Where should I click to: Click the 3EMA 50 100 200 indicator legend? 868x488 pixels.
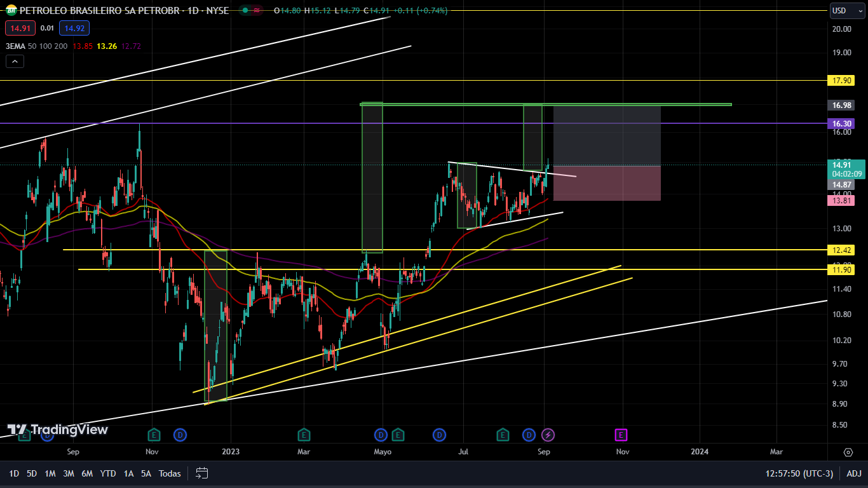[x=36, y=46]
